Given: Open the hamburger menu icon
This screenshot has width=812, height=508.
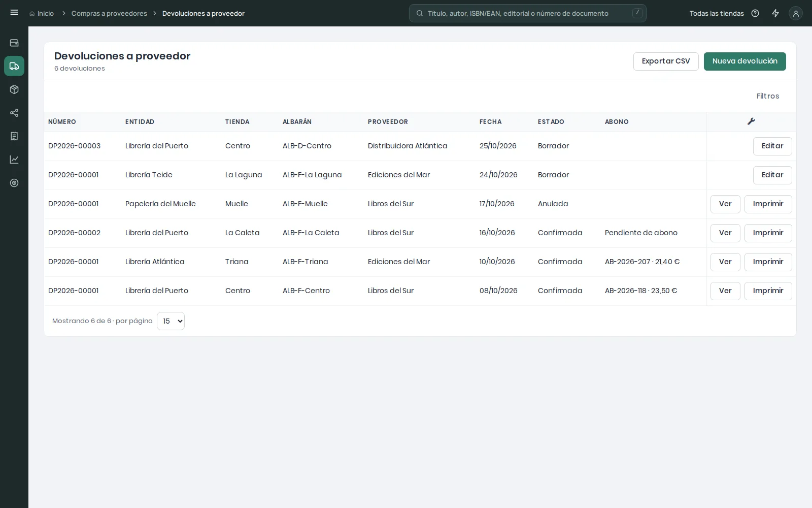Looking at the screenshot, I should [14, 13].
